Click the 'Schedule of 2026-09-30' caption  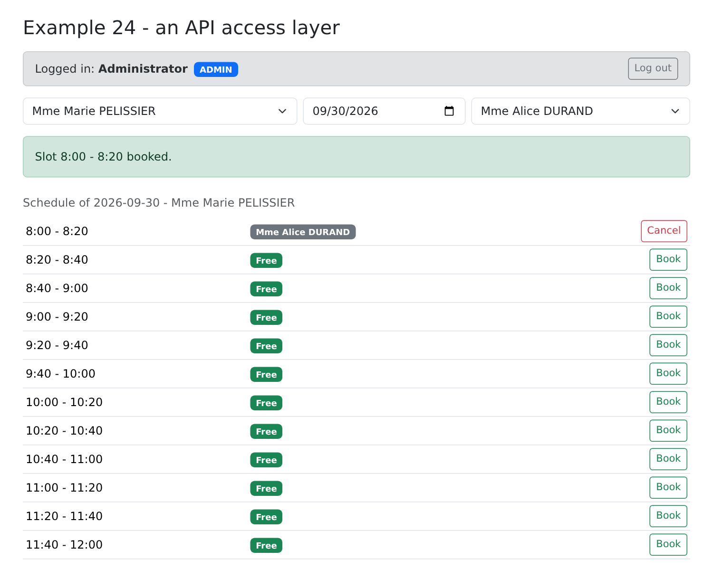(159, 203)
